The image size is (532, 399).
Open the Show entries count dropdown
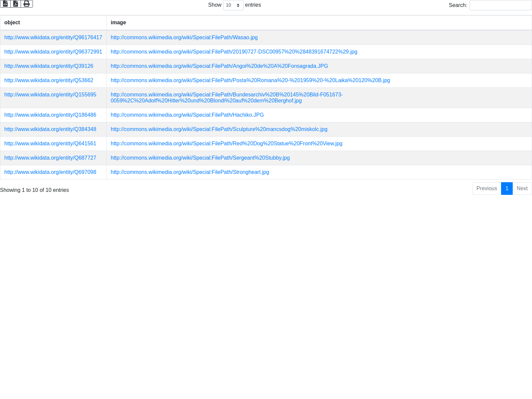click(x=233, y=5)
